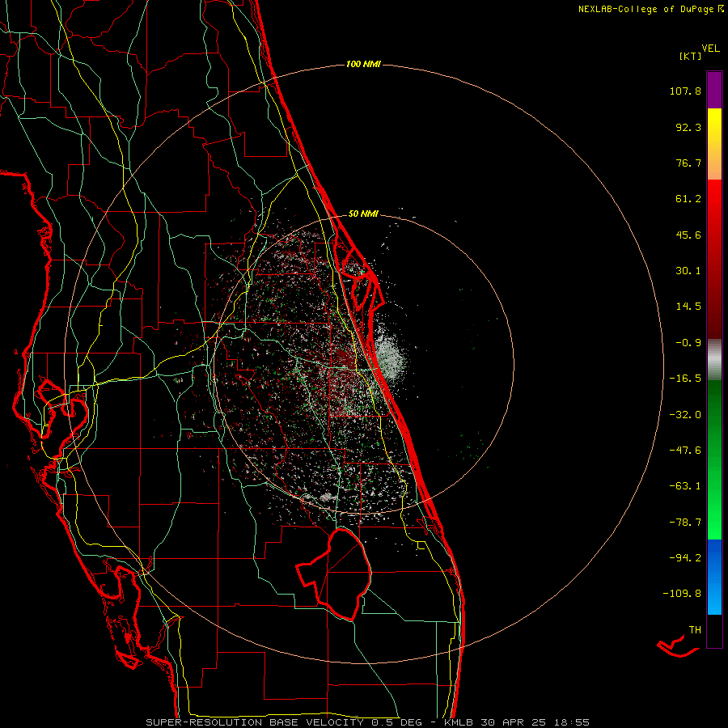Click the 18:55 timestamp in the caption

tap(572, 722)
